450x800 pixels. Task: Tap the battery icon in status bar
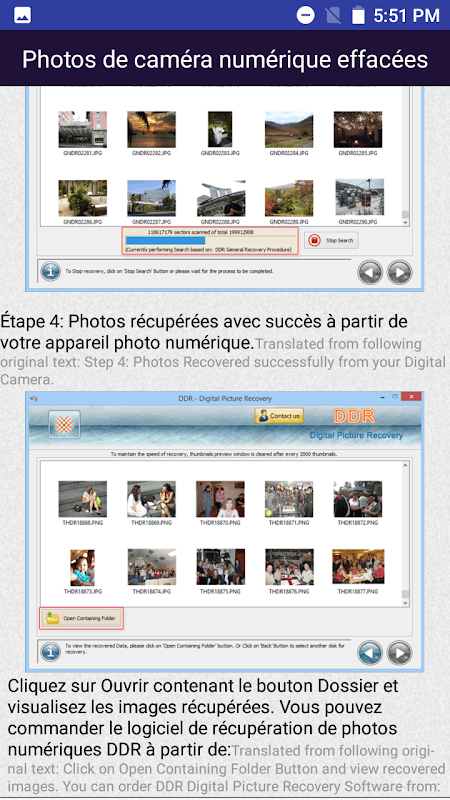coord(358,15)
